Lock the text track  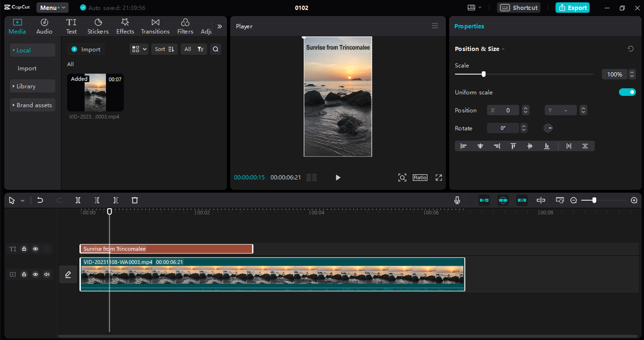pos(24,249)
